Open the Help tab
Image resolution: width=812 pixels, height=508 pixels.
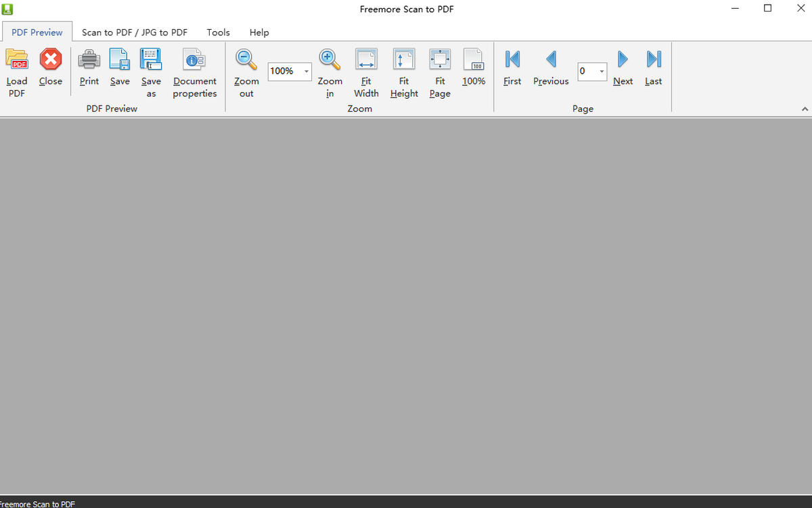click(259, 32)
